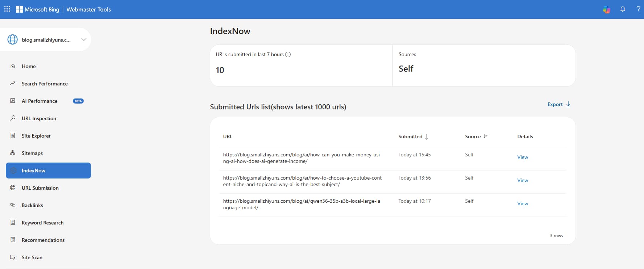Viewport: 644px width, 269px height.
Task: Open AI Performance beta section
Action: [x=40, y=101]
